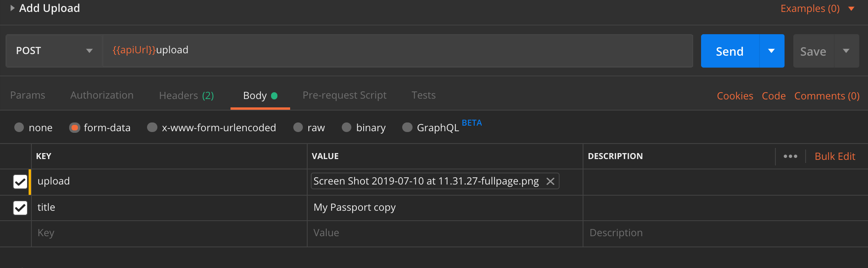Remove the attached screenshot file with X

pyautogui.click(x=550, y=181)
